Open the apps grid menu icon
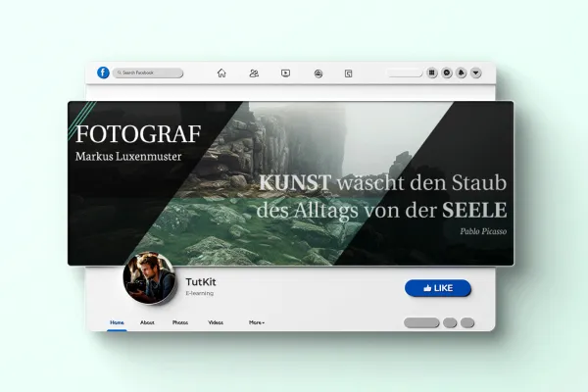The width and height of the screenshot is (588, 392). tap(432, 73)
